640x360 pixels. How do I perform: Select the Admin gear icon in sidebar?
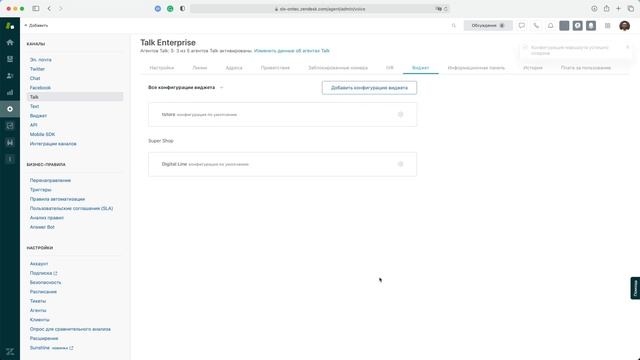pos(10,109)
